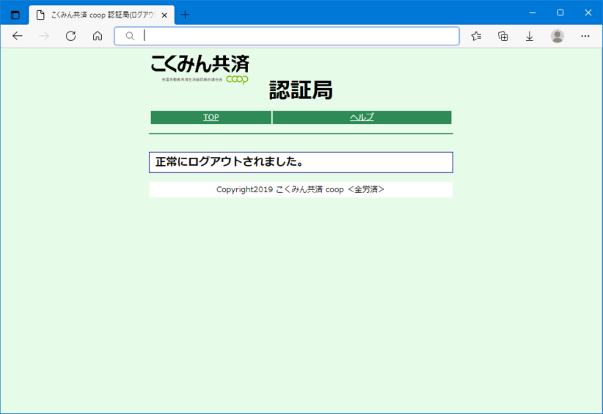Viewport: 603px width, 414px height.
Task: Go back using the browser back arrow
Action: (x=17, y=36)
